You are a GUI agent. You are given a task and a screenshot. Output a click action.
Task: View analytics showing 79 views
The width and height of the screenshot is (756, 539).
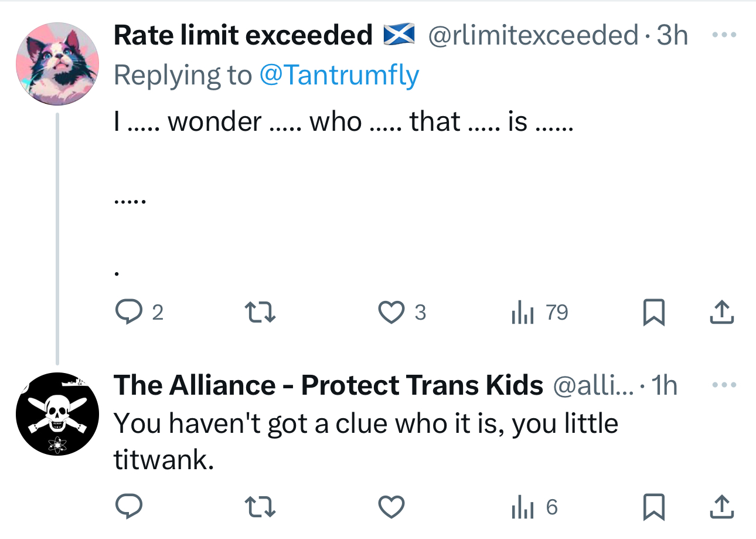tap(539, 313)
